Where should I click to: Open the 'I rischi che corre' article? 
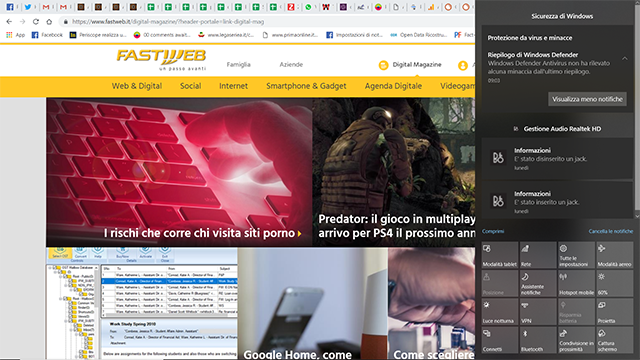(179, 172)
